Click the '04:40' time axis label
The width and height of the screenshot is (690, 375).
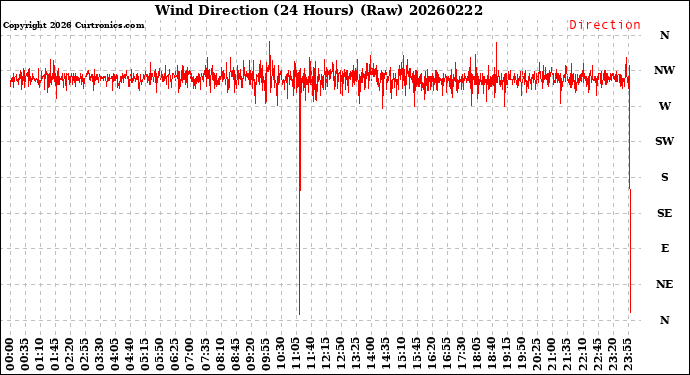(130, 355)
